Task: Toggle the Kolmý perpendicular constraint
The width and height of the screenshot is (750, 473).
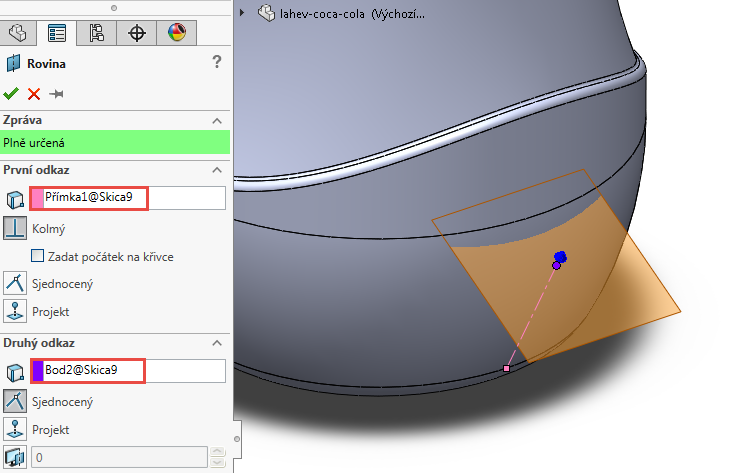Action: pyautogui.click(x=15, y=228)
